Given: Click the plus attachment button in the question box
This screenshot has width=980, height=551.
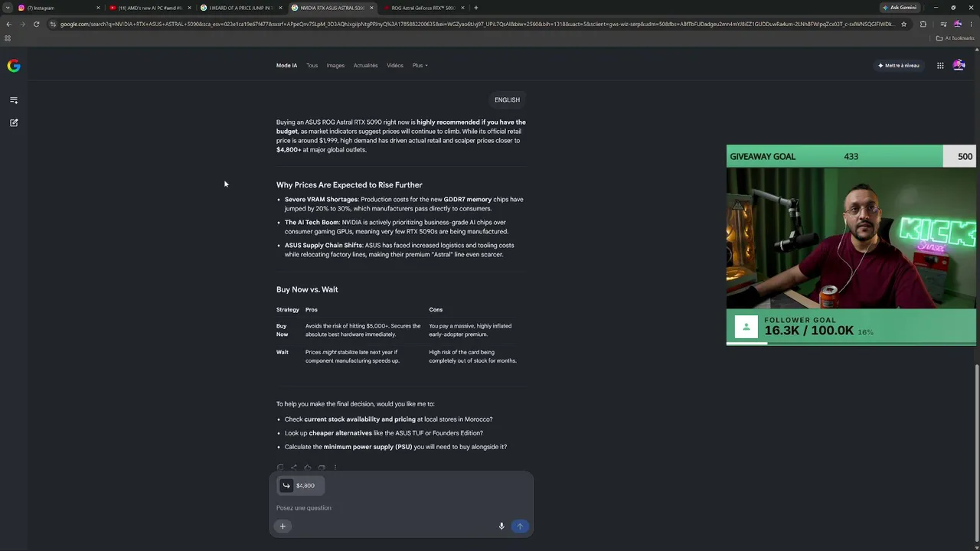Looking at the screenshot, I should [283, 526].
